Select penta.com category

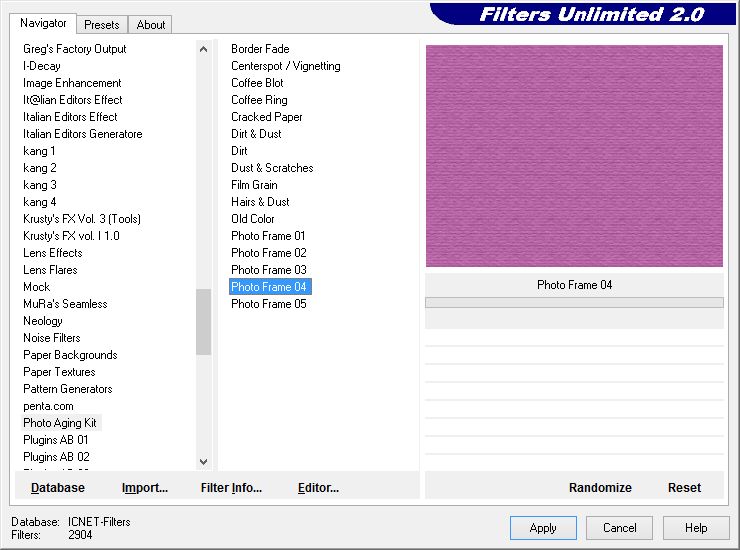coord(48,406)
